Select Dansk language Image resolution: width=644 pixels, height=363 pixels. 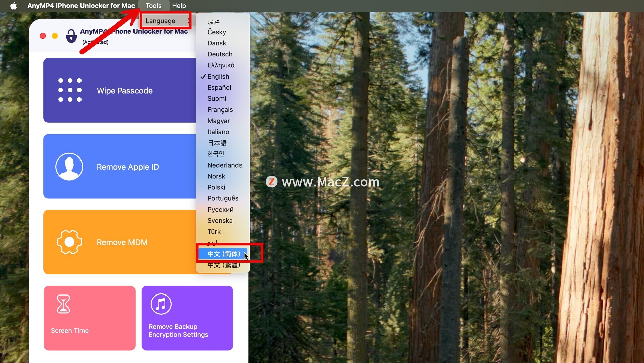click(223, 43)
